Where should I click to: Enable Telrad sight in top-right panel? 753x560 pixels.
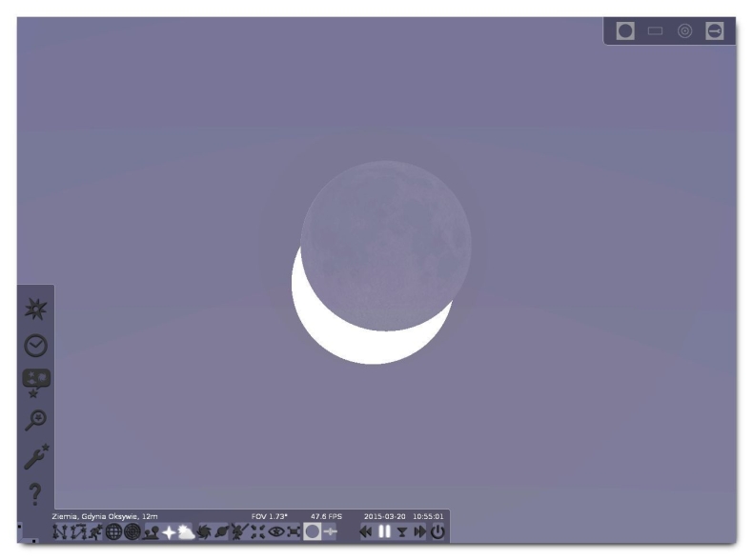click(683, 31)
